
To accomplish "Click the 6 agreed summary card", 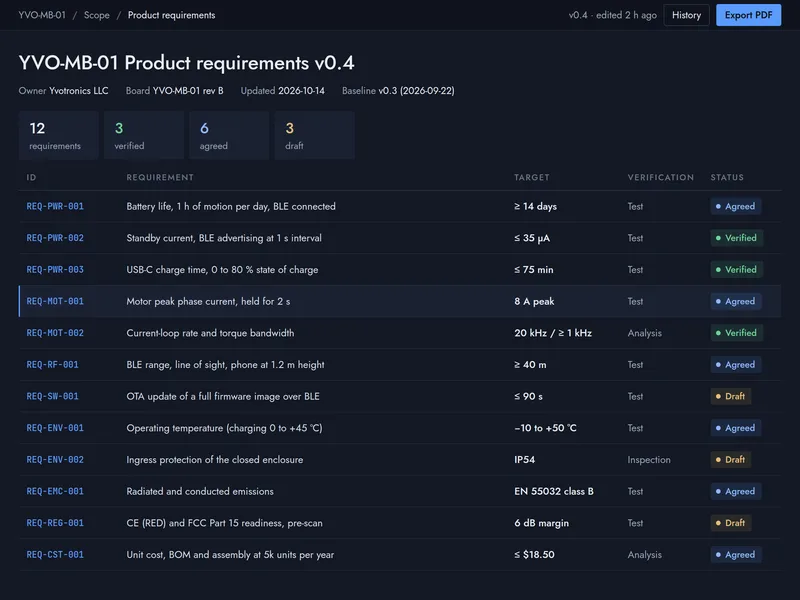I will pos(229,135).
